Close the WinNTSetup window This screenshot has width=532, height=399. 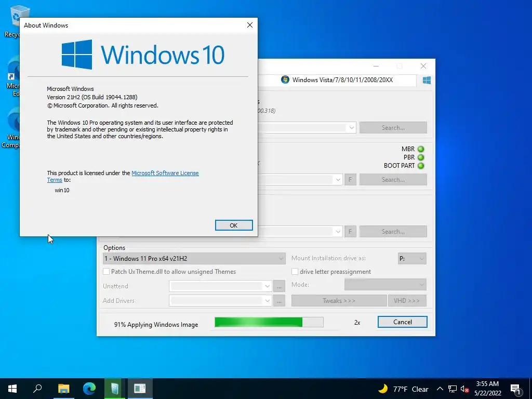click(423, 66)
